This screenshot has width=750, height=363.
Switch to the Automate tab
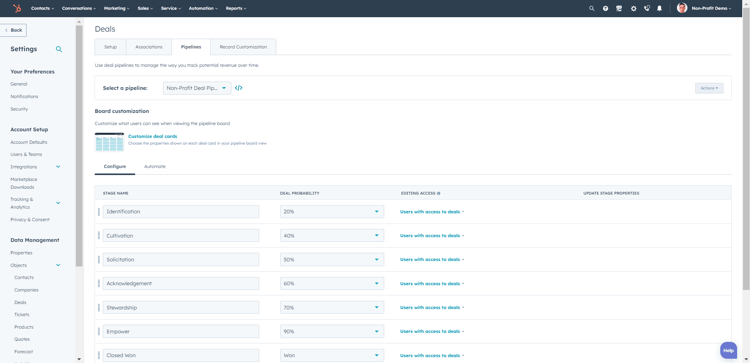154,166
